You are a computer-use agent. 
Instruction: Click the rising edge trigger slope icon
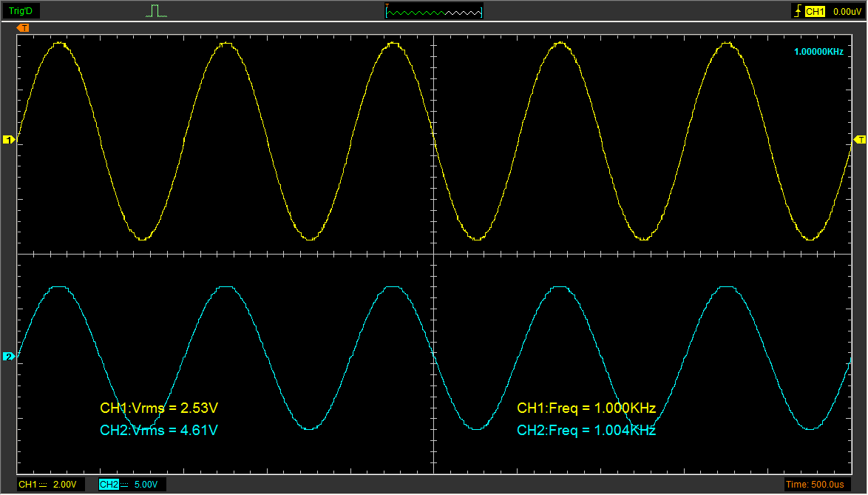pos(798,11)
